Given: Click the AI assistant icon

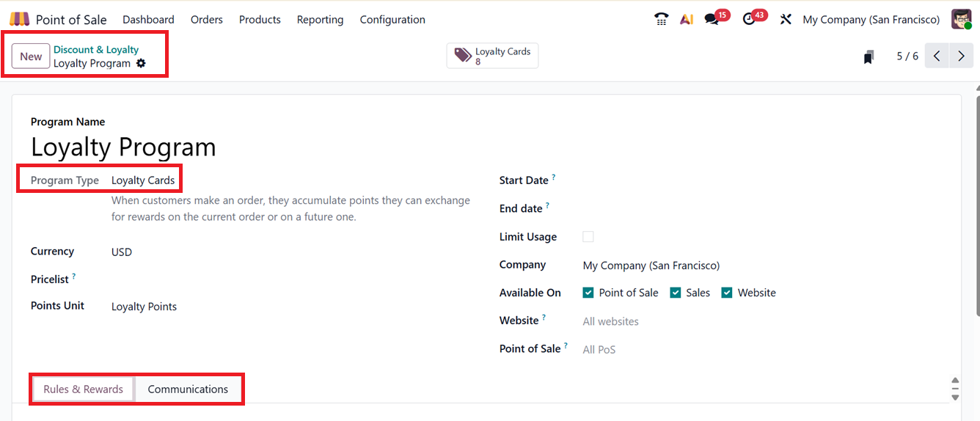Looking at the screenshot, I should point(687,20).
